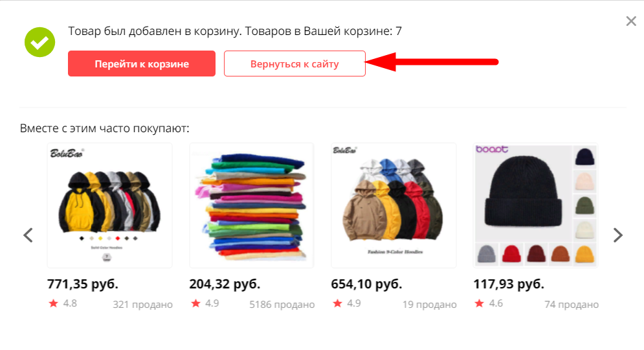Click the green checkmark success icon
This screenshot has width=644, height=350.
coord(40,42)
